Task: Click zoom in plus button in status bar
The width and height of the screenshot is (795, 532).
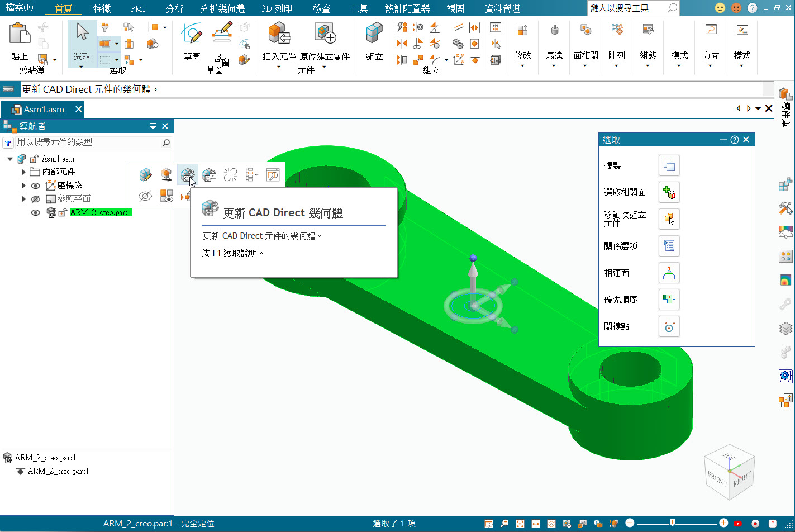Action: click(723, 523)
